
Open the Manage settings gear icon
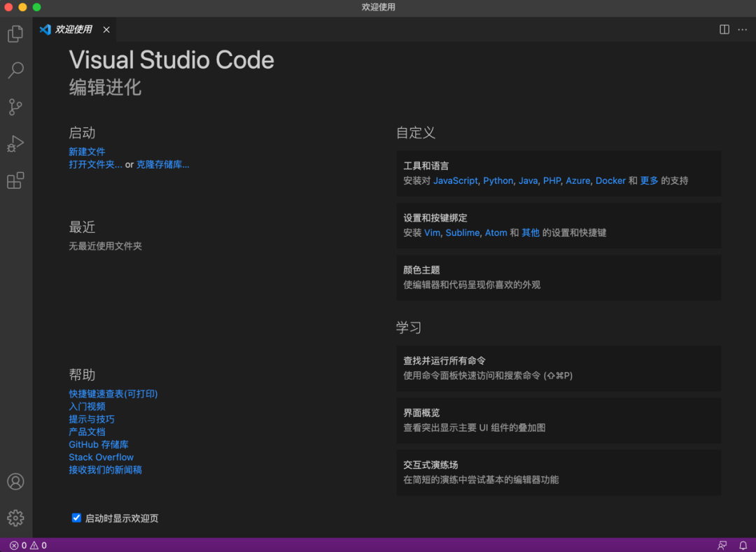click(15, 518)
